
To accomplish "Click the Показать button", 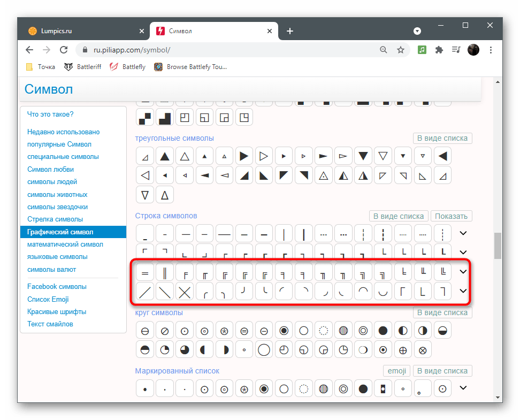I will click(451, 216).
